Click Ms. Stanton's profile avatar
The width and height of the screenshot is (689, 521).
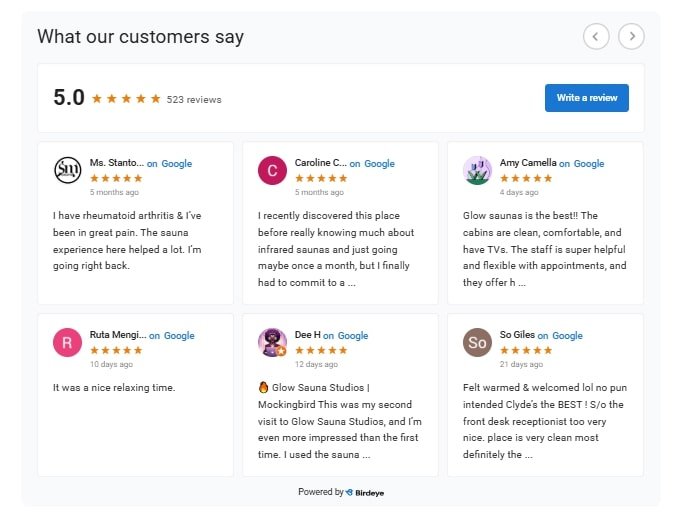[x=67, y=170]
